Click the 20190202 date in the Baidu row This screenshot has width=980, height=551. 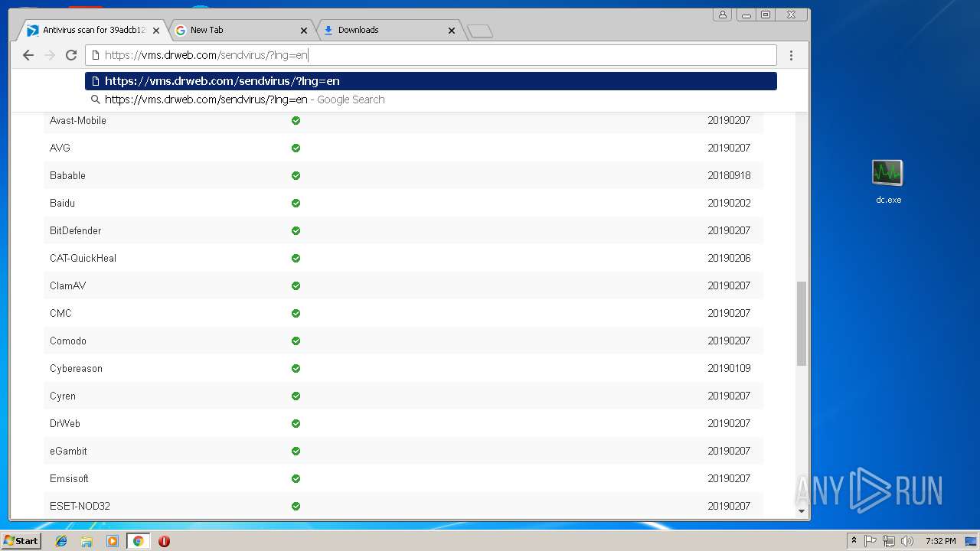point(729,203)
